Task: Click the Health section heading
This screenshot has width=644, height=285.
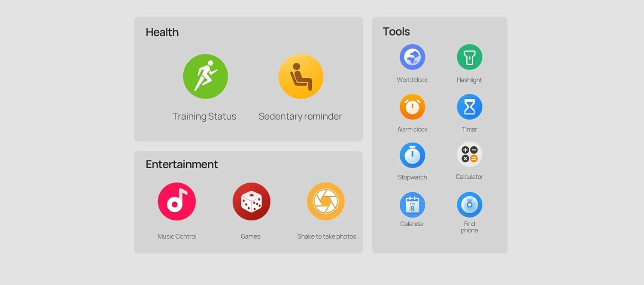Action: pyautogui.click(x=162, y=32)
